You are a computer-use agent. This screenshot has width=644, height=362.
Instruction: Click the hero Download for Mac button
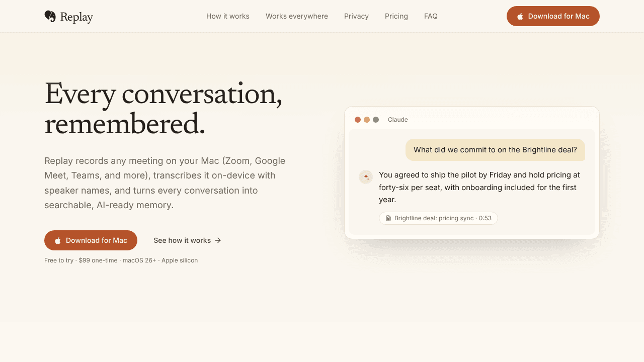91,240
